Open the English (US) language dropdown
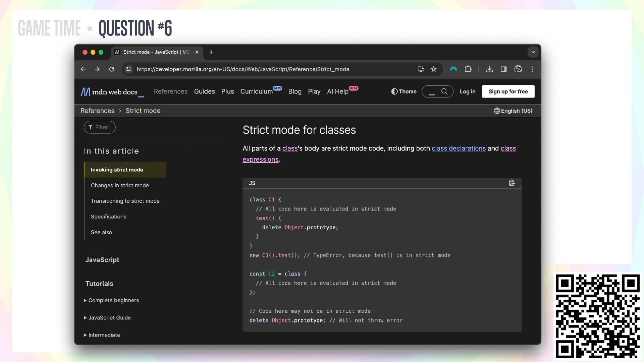 (513, 111)
